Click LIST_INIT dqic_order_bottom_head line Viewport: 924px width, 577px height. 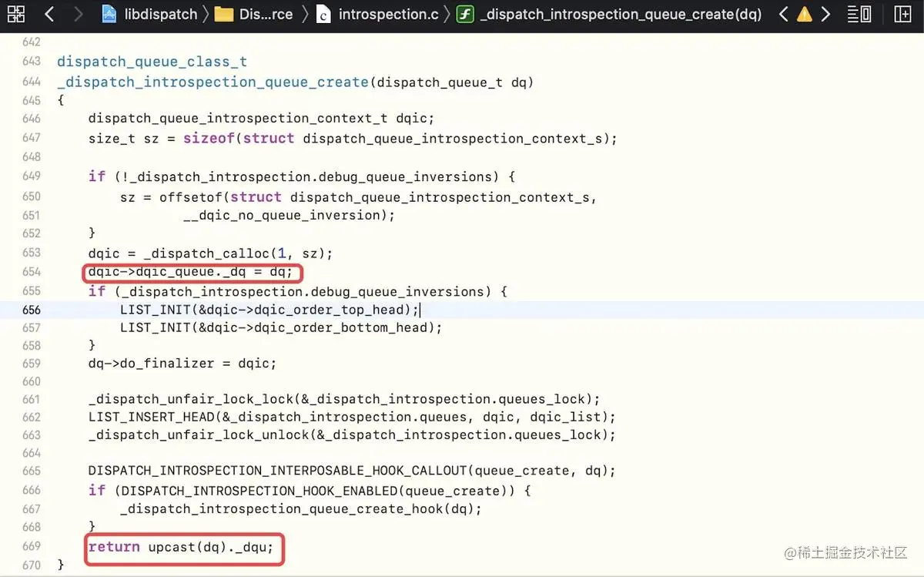[281, 328]
